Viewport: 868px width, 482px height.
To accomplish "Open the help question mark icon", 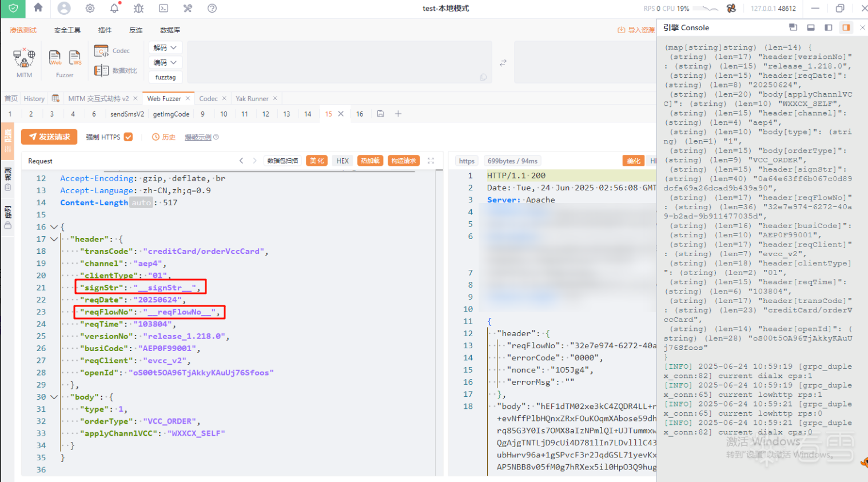I will pyautogui.click(x=212, y=8).
